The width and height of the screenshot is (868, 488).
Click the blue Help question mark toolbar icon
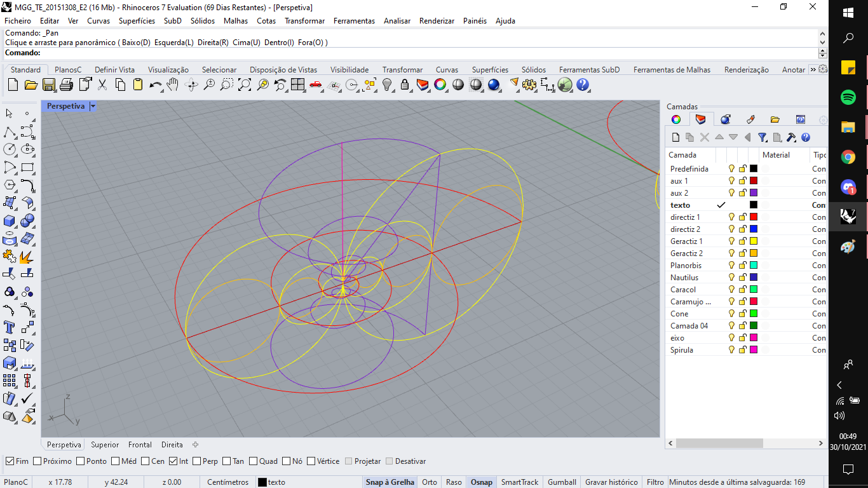tap(583, 85)
